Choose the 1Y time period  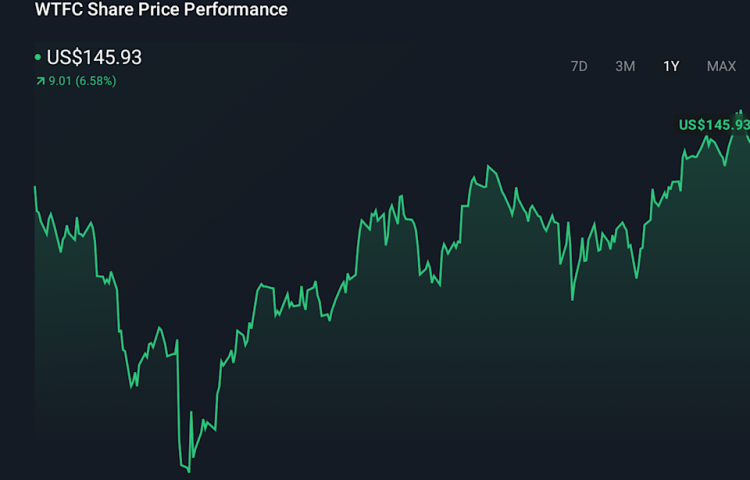point(671,66)
